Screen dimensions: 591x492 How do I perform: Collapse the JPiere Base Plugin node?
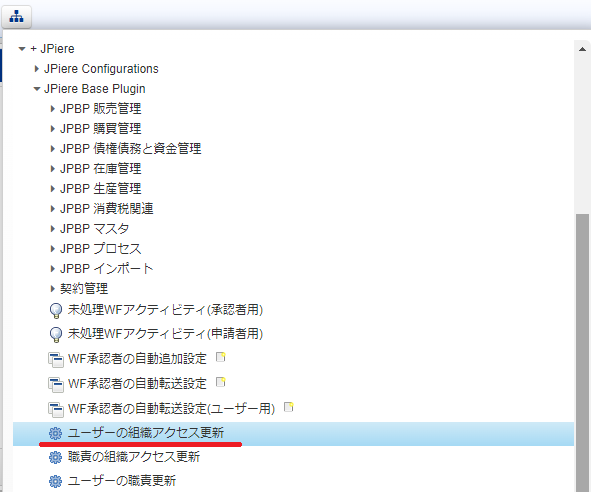click(37, 89)
